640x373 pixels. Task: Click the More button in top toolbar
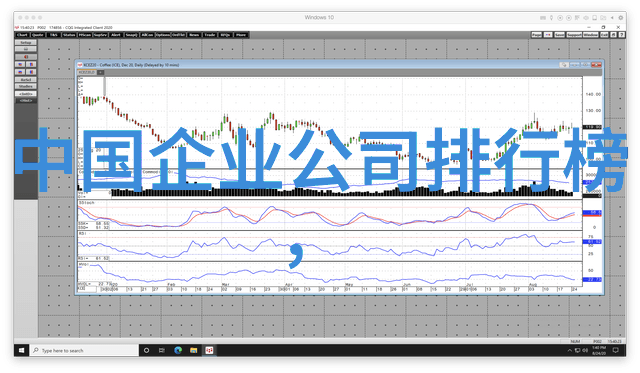pos(241,35)
